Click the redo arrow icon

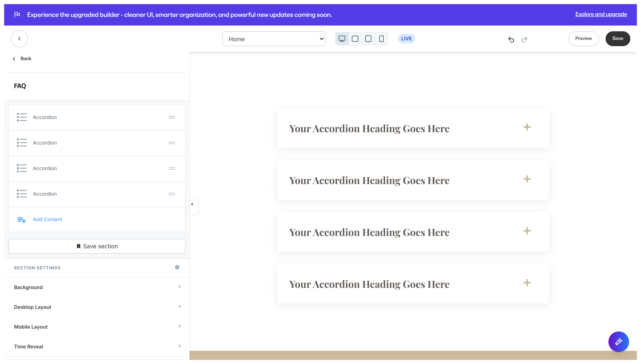point(524,39)
